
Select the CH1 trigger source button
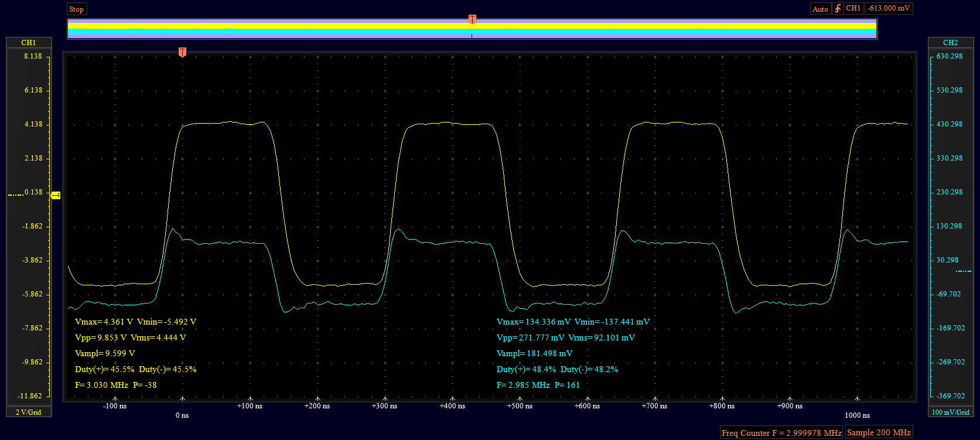(x=853, y=8)
